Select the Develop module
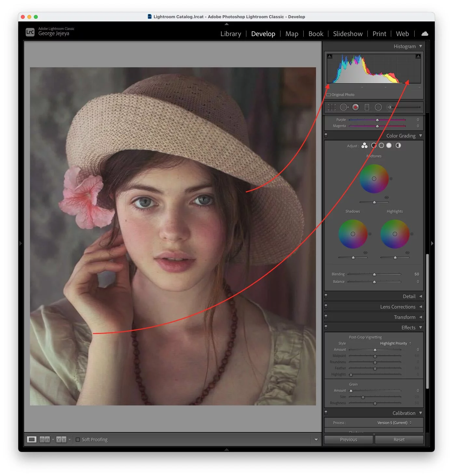This screenshot has height=476, width=453. pyautogui.click(x=263, y=34)
